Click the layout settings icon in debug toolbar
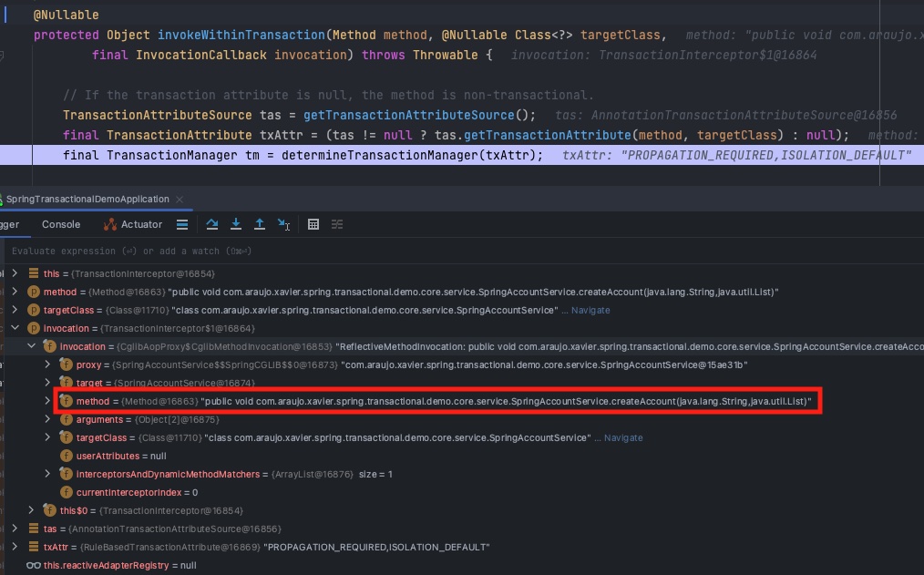The height and width of the screenshot is (575, 924). point(337,224)
